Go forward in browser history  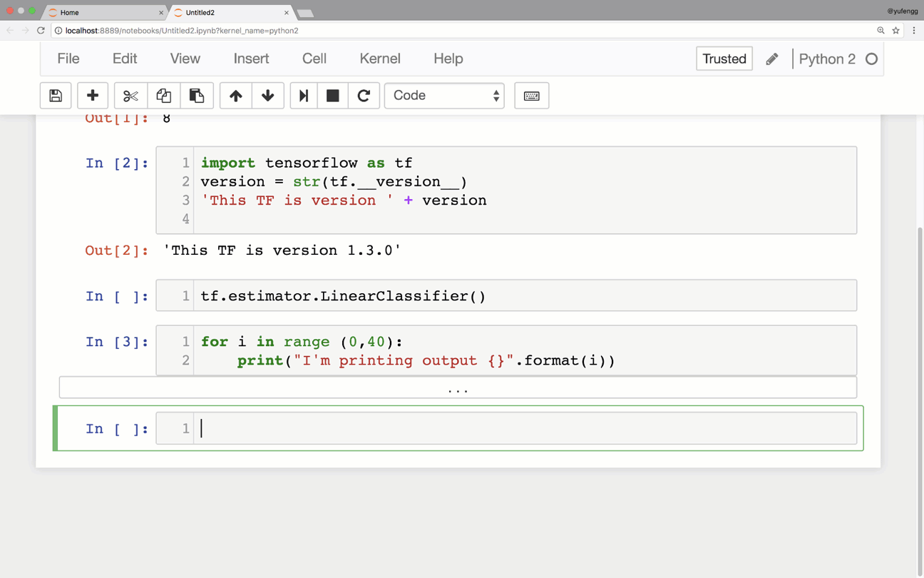click(25, 31)
